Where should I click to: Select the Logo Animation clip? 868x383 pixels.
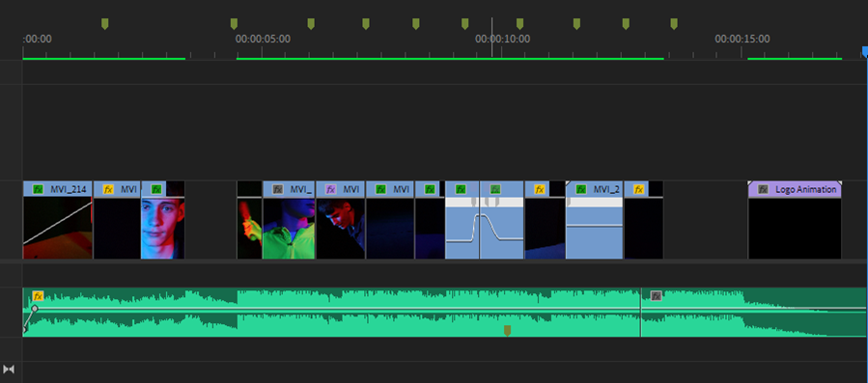[x=795, y=220]
